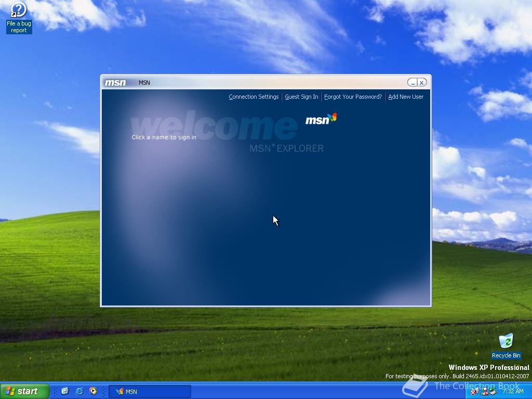This screenshot has width=532, height=399.
Task: Click the MSN title text in title bar
Action: 144,83
